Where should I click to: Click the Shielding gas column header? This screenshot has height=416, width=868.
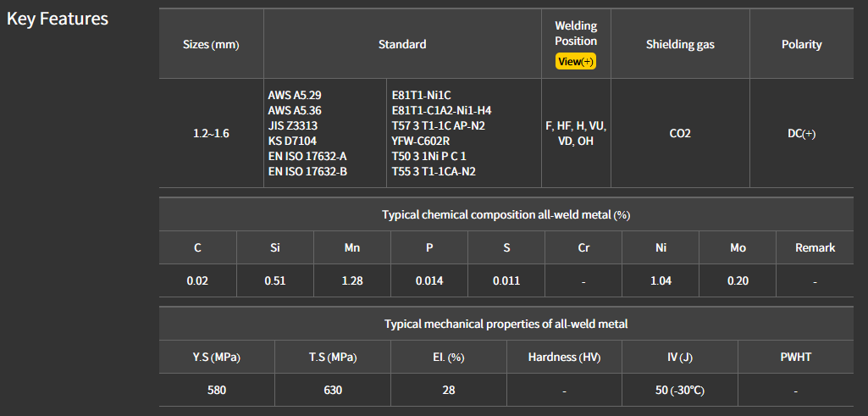(680, 44)
